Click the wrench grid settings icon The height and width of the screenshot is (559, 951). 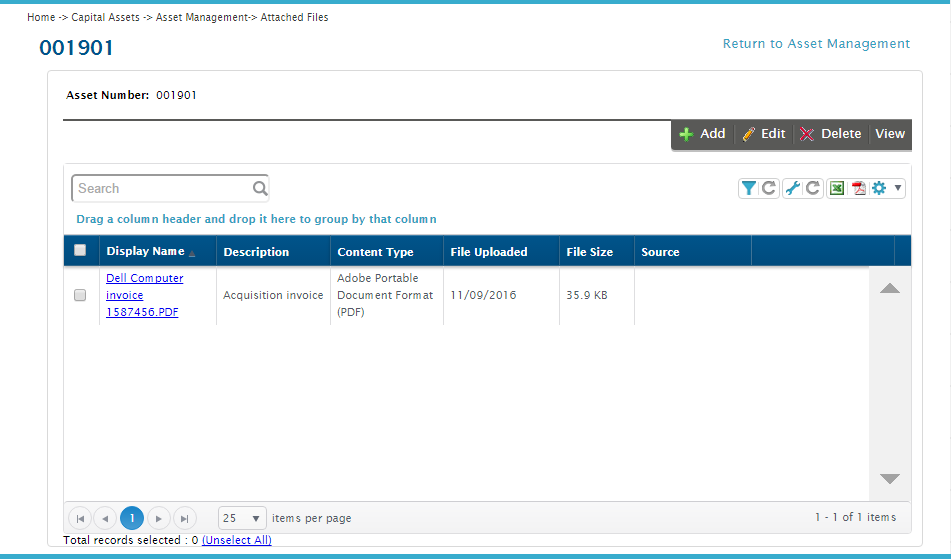coord(792,188)
